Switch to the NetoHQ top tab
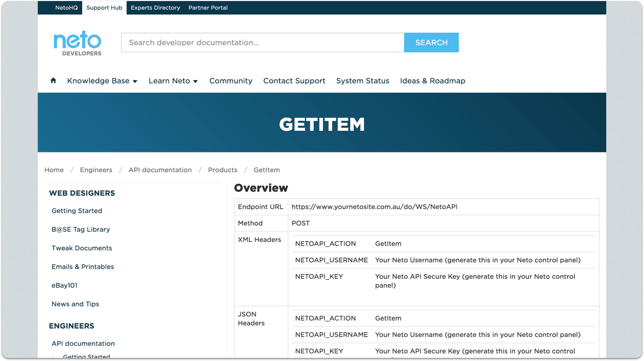This screenshot has width=644, height=361. pos(67,8)
